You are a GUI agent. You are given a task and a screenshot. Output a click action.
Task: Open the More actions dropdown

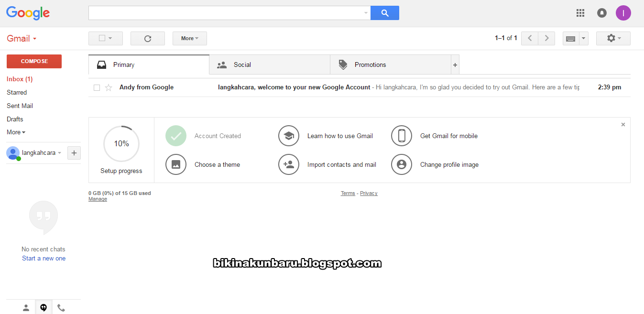(190, 38)
